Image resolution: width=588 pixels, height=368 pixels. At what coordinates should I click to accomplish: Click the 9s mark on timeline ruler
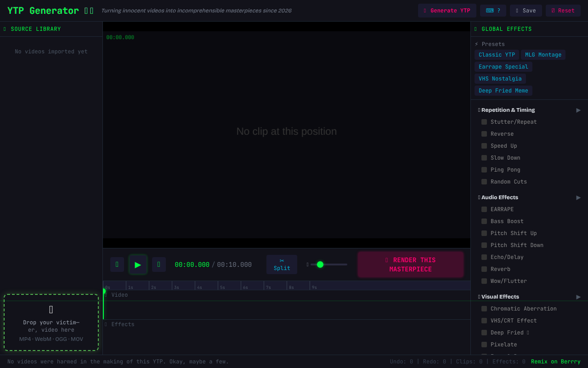(x=314, y=287)
